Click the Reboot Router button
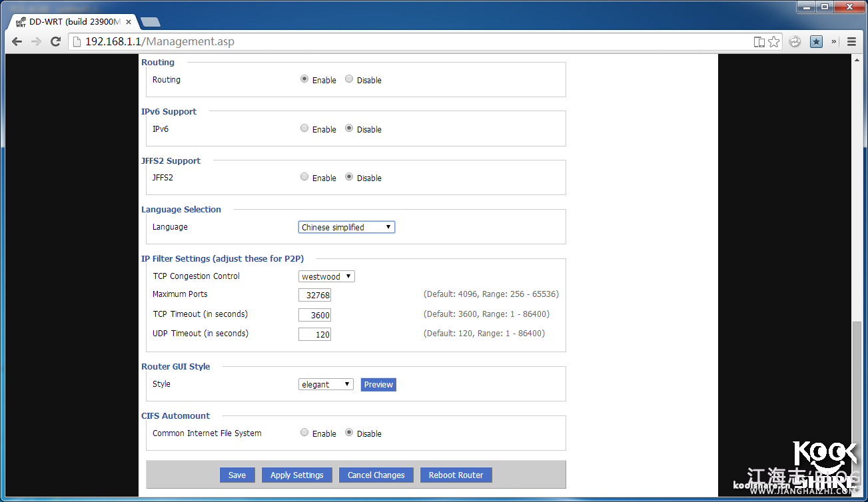The width and height of the screenshot is (868, 502). point(456,475)
